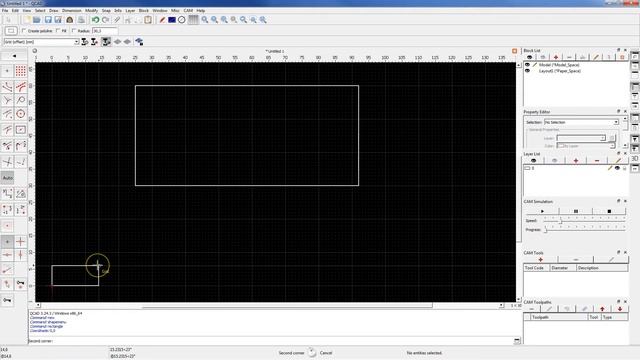Viewport: 640px width, 360px height.
Task: Undo the last action
Action: coord(96,20)
